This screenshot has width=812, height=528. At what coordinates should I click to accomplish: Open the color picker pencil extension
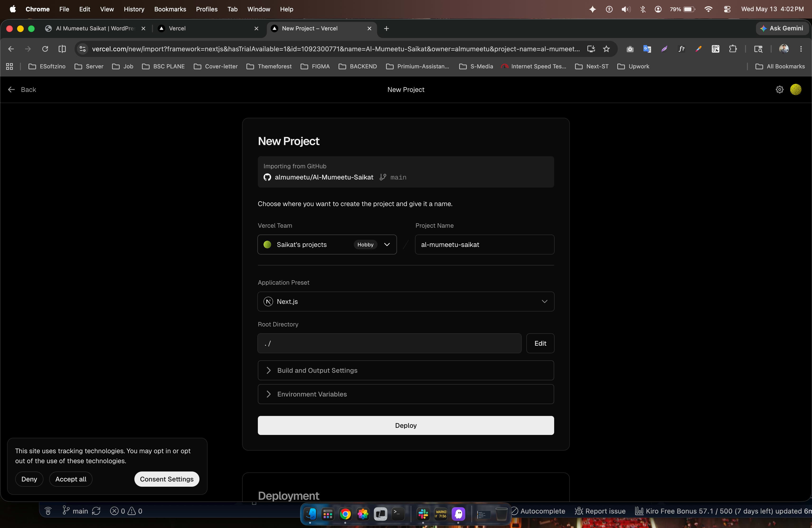coord(698,49)
